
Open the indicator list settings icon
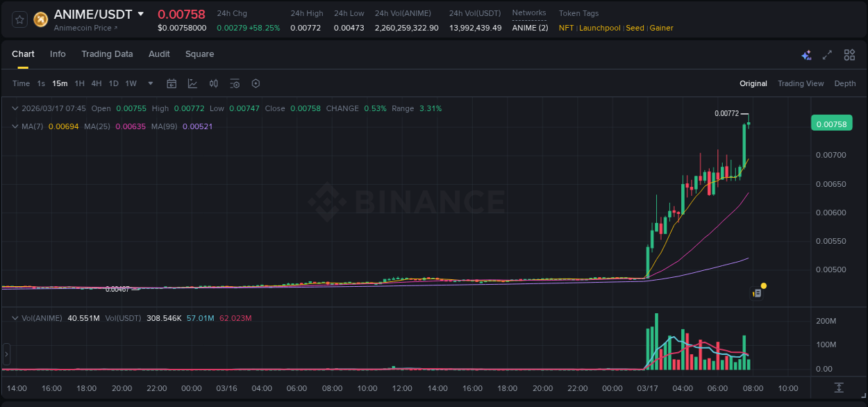click(x=235, y=83)
